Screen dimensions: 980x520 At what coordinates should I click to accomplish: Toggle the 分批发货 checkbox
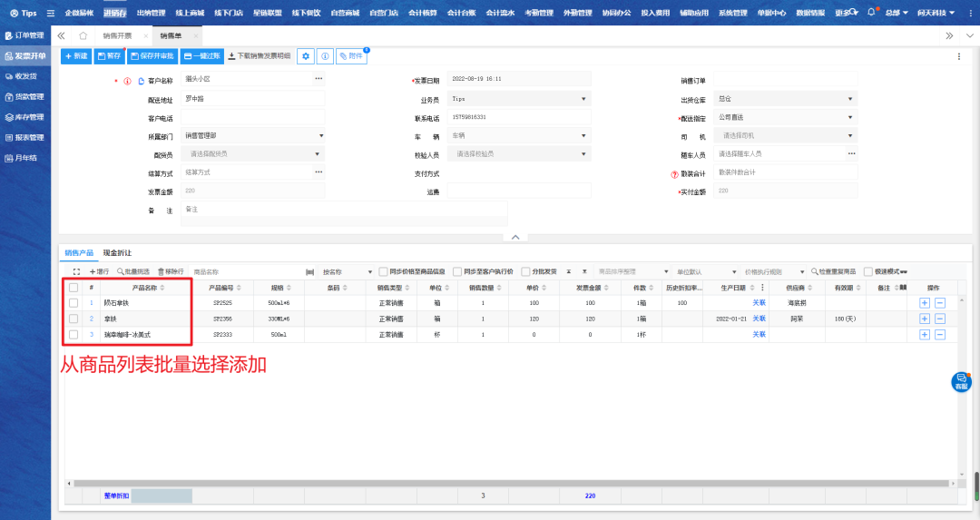525,271
